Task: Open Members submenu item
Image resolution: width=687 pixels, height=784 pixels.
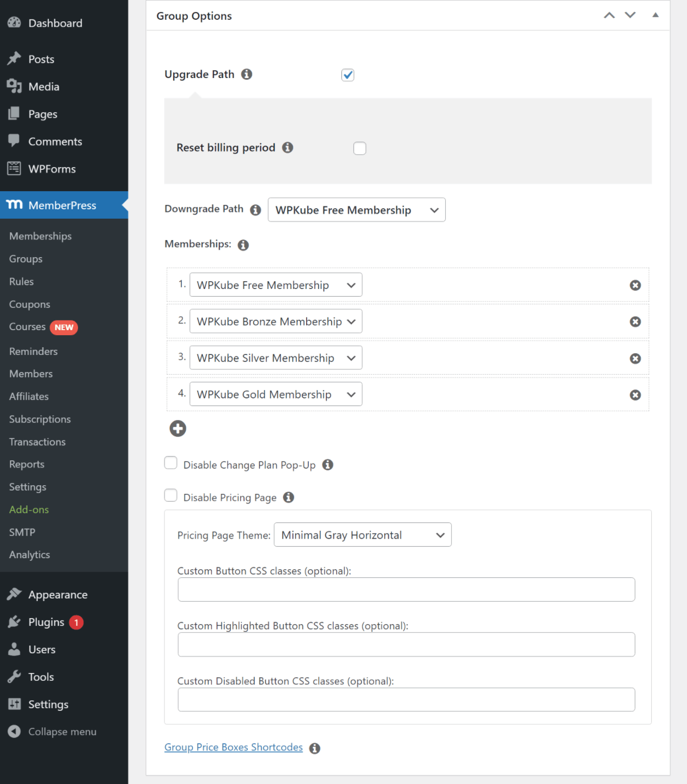Action: click(31, 374)
